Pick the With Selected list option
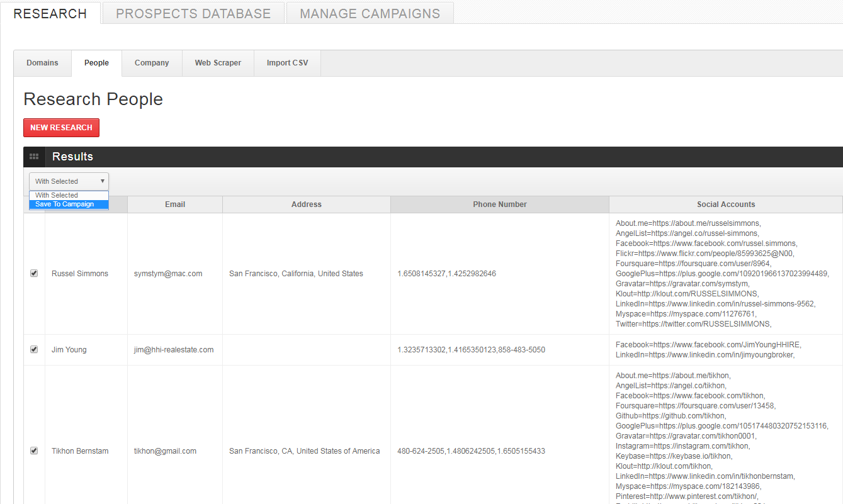This screenshot has width=843, height=504. coord(69,195)
